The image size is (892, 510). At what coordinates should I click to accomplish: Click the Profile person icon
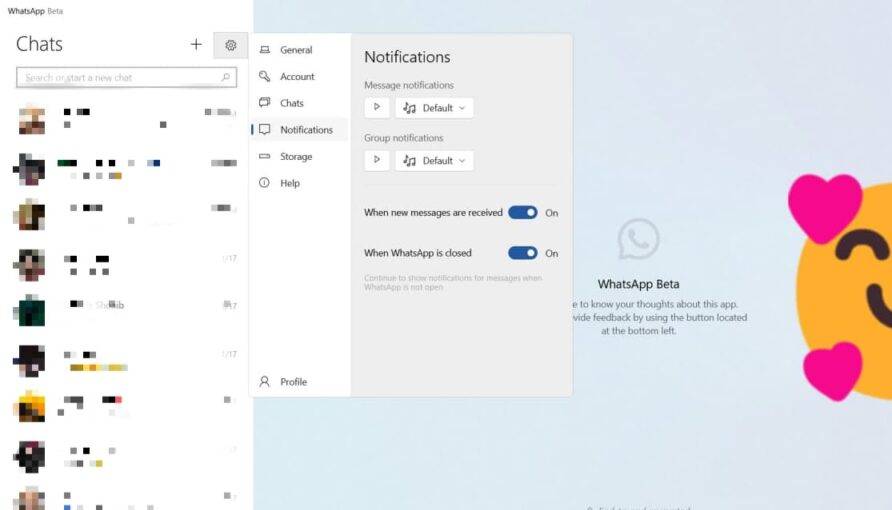pos(265,382)
